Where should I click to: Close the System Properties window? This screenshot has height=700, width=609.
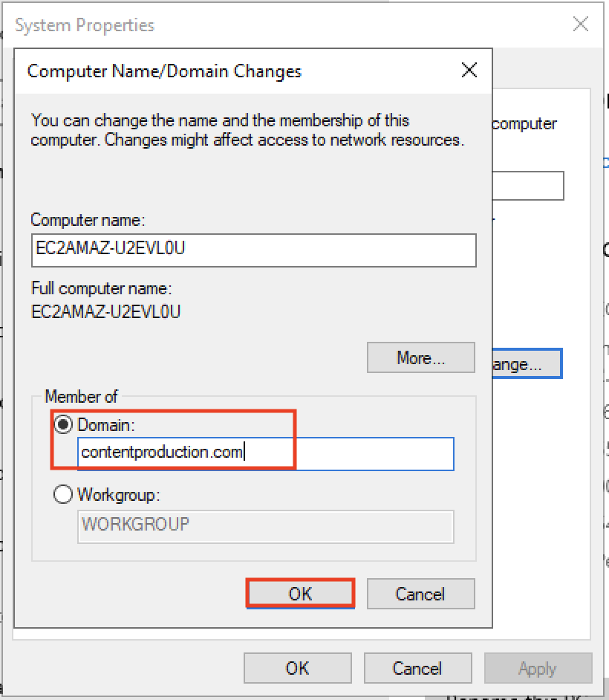click(x=581, y=24)
